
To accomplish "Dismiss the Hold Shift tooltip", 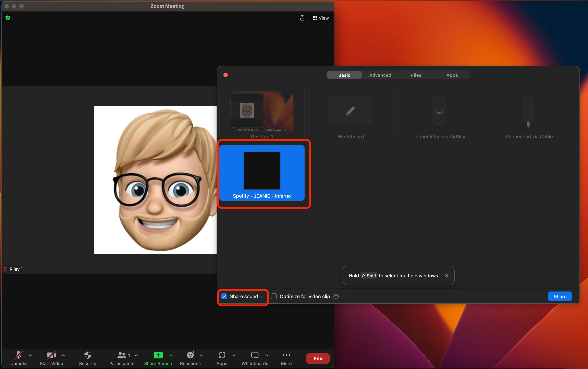I will coord(447,276).
